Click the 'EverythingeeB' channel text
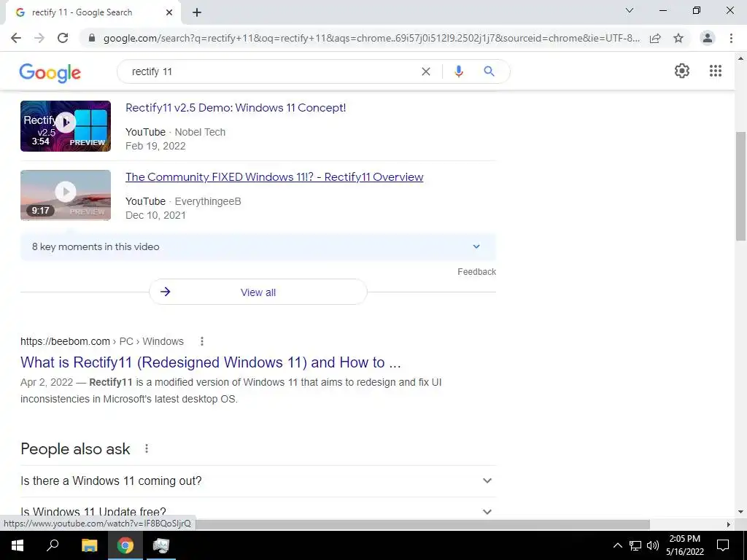Screen dimensions: 747x560 [208, 201]
